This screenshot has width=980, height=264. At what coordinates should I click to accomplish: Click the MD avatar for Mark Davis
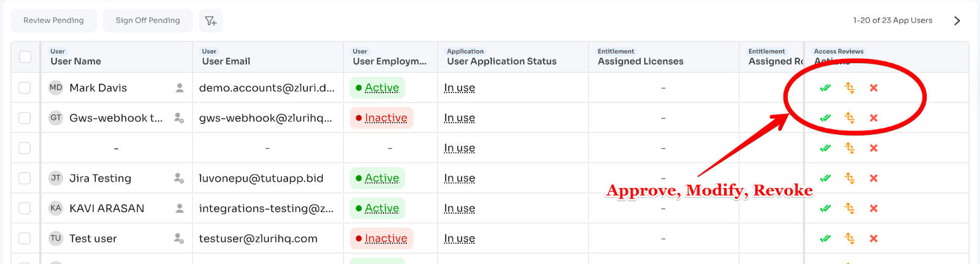coord(56,88)
